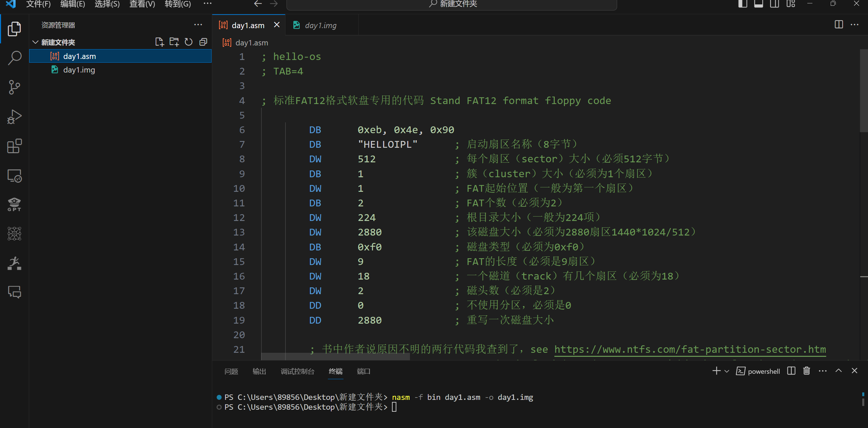Open terminal panel more actions
The width and height of the screenshot is (868, 428).
coord(823,371)
